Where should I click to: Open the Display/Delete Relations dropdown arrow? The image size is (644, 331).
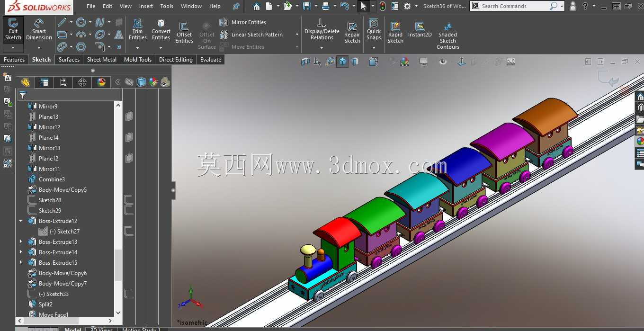click(322, 47)
